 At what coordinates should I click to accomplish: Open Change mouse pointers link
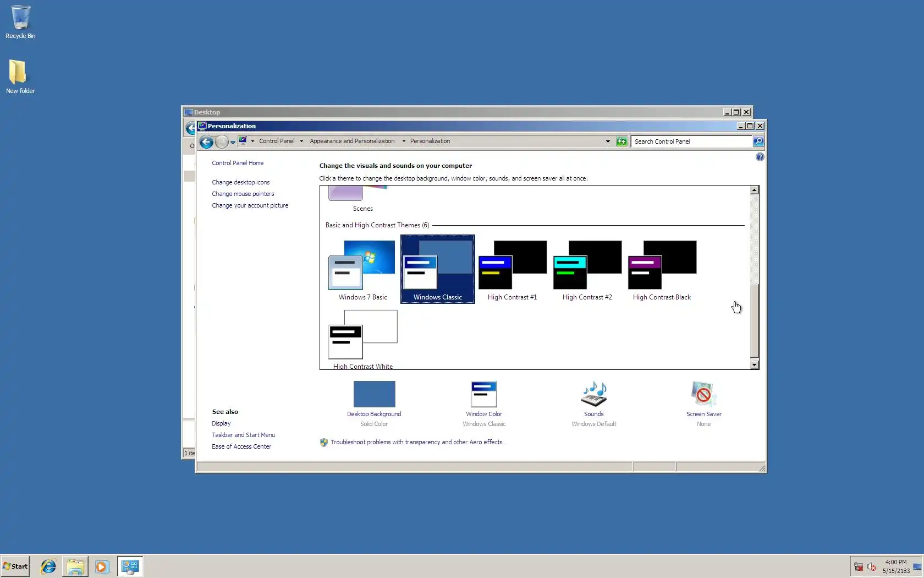click(243, 194)
